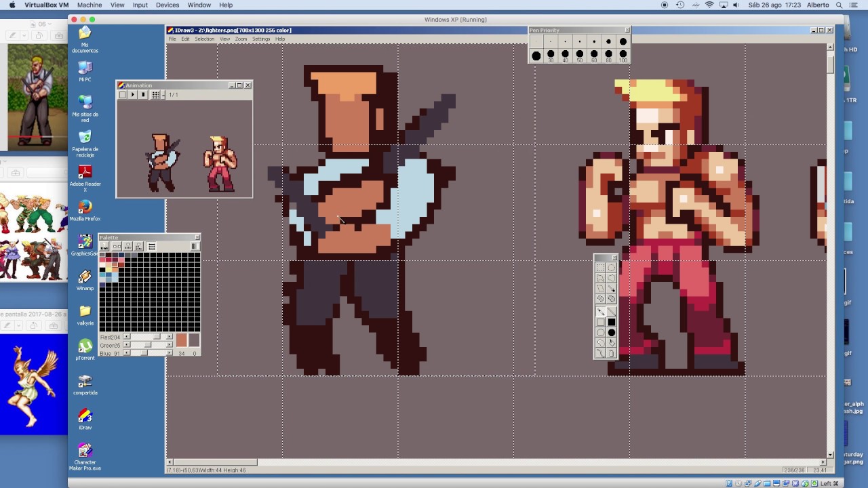The image size is (868, 488).
Task: Click the gradient icon in Palette window
Action: pyautogui.click(x=195, y=246)
